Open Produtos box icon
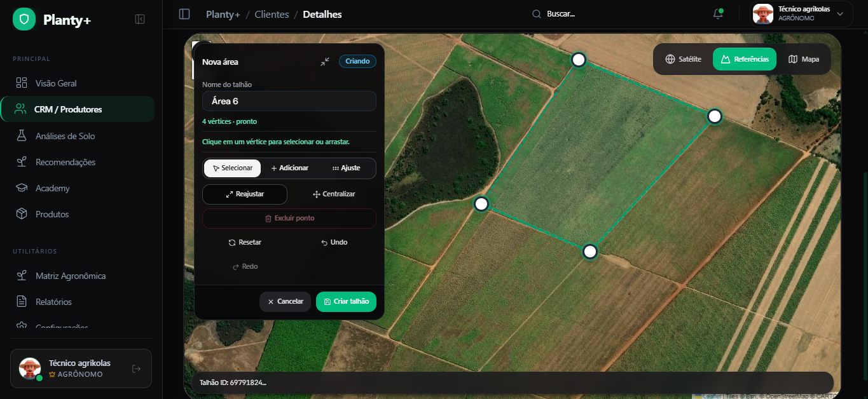The height and width of the screenshot is (399, 868). tap(22, 214)
